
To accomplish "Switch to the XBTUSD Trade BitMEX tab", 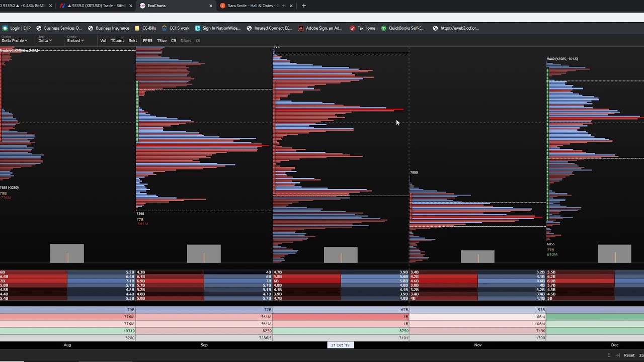I will pyautogui.click(x=96, y=6).
